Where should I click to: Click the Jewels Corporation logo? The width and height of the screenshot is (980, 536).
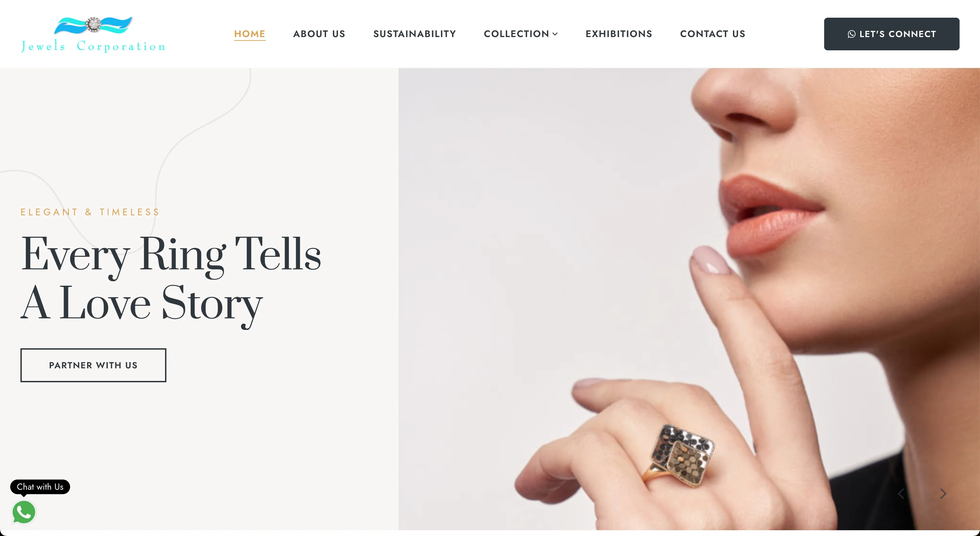pos(93,34)
